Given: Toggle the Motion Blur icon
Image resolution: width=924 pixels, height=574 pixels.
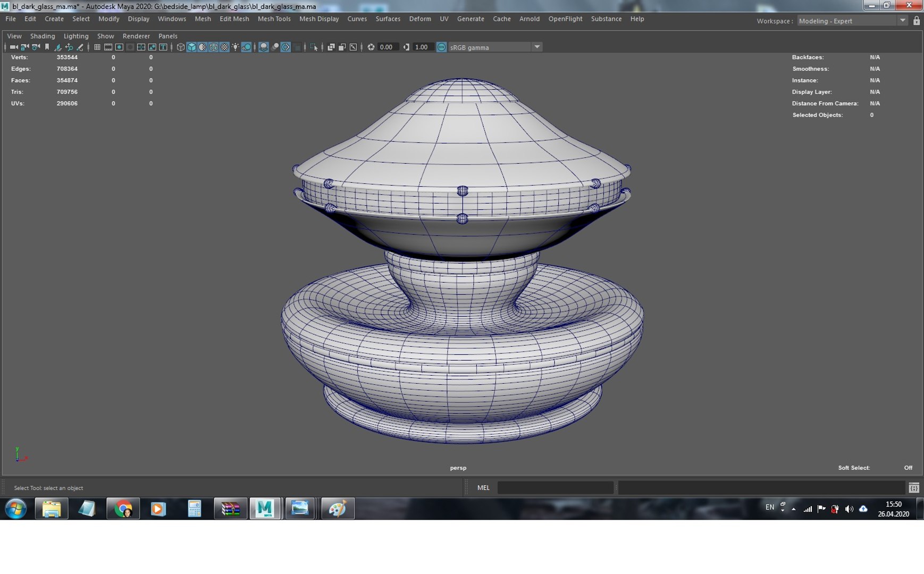Looking at the screenshot, I should (x=275, y=47).
